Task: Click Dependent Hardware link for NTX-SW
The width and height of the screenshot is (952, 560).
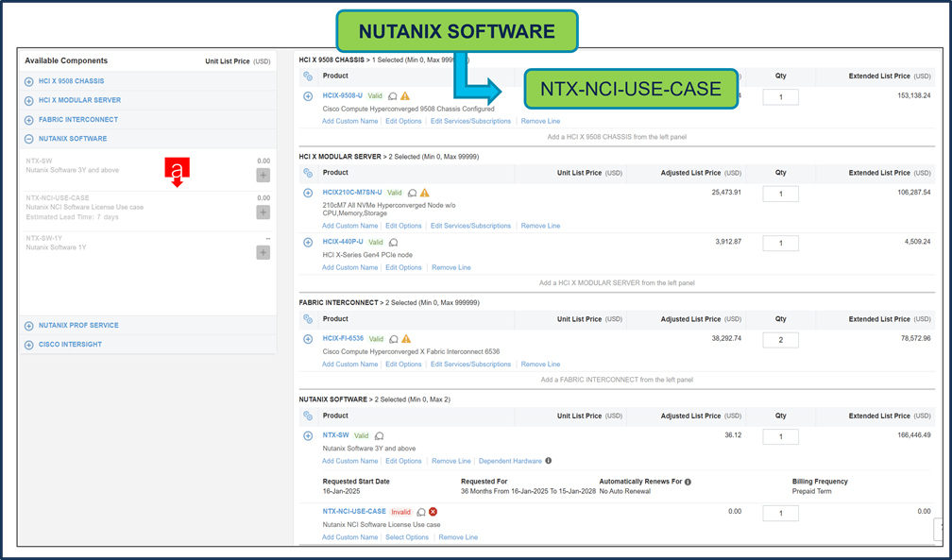Action: (x=510, y=461)
